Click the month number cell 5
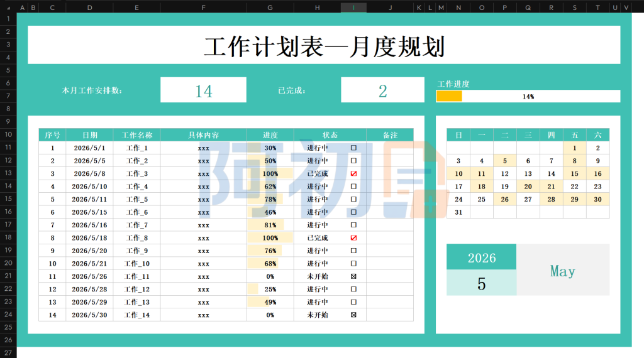Screen dimensions: 644x358 click(x=481, y=283)
